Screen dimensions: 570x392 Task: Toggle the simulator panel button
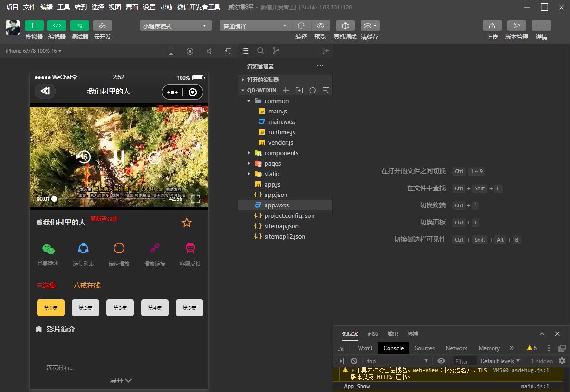click(34, 26)
